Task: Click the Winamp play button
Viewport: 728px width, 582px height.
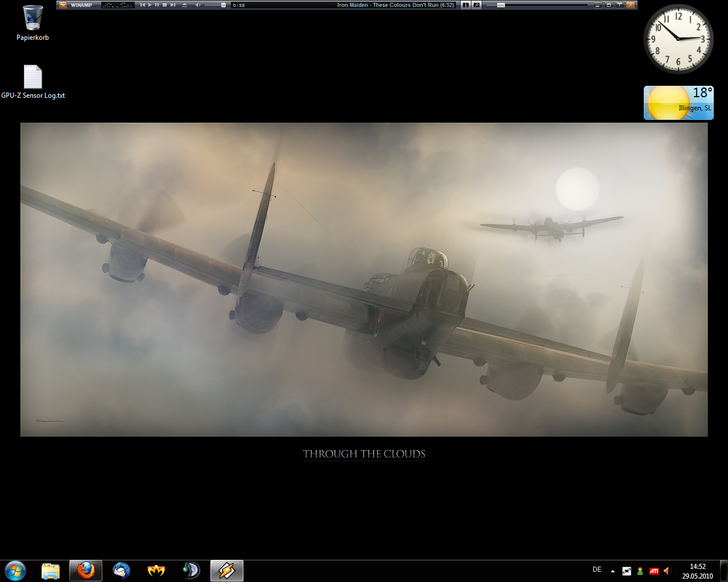Action: pos(150,5)
